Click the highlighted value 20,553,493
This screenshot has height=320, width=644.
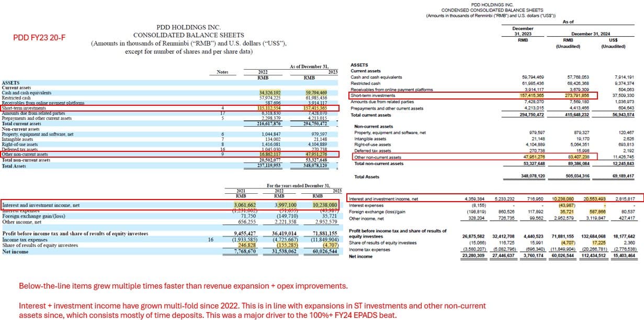(594, 199)
